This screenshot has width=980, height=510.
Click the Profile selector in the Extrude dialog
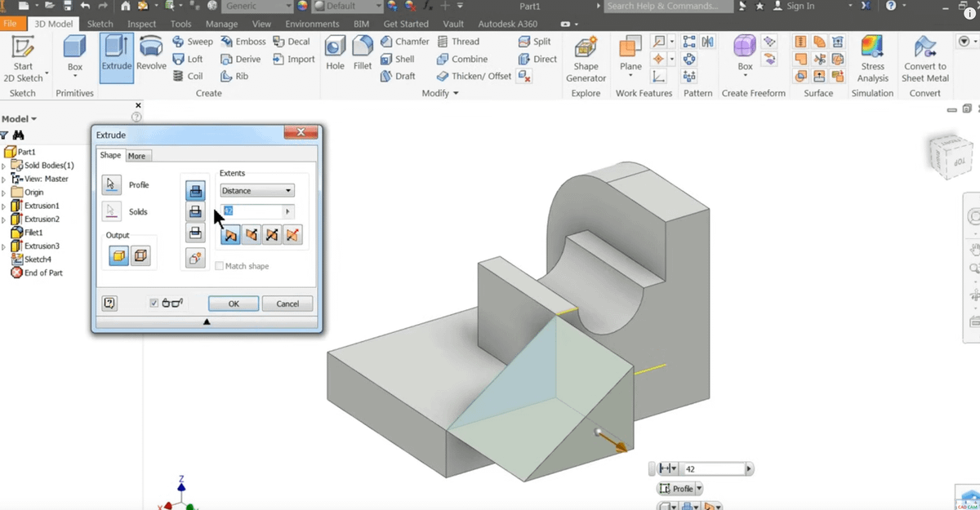pos(112,184)
